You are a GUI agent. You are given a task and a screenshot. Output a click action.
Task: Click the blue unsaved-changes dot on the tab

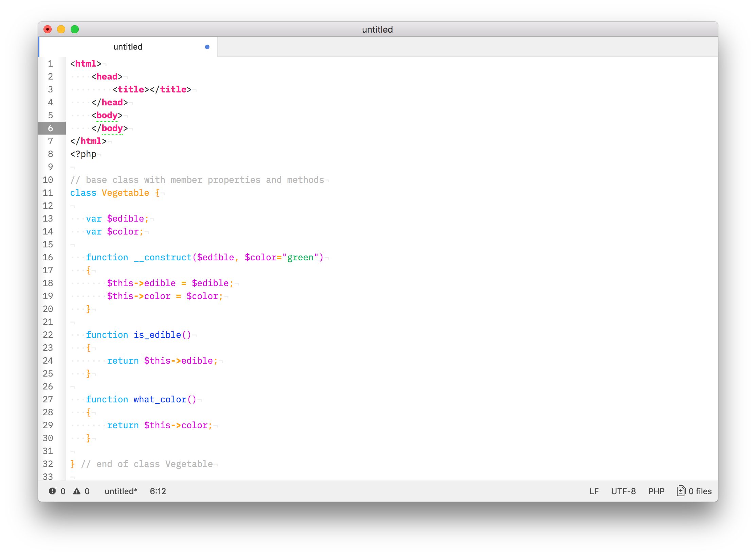207,47
